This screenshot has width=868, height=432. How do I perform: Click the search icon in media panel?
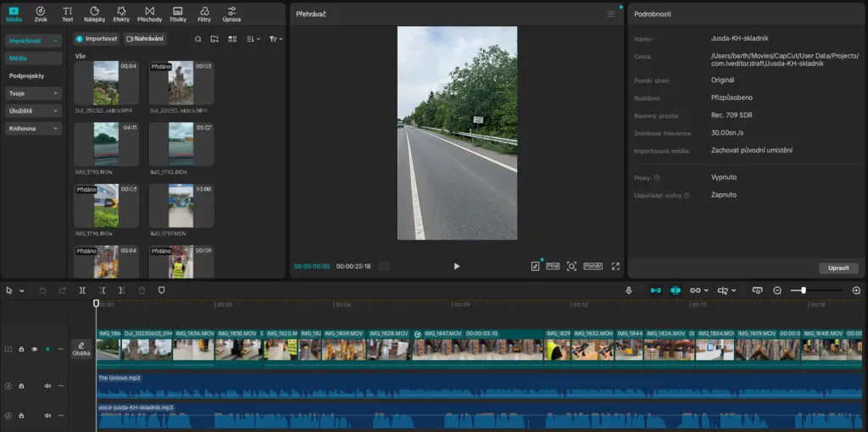[198, 39]
